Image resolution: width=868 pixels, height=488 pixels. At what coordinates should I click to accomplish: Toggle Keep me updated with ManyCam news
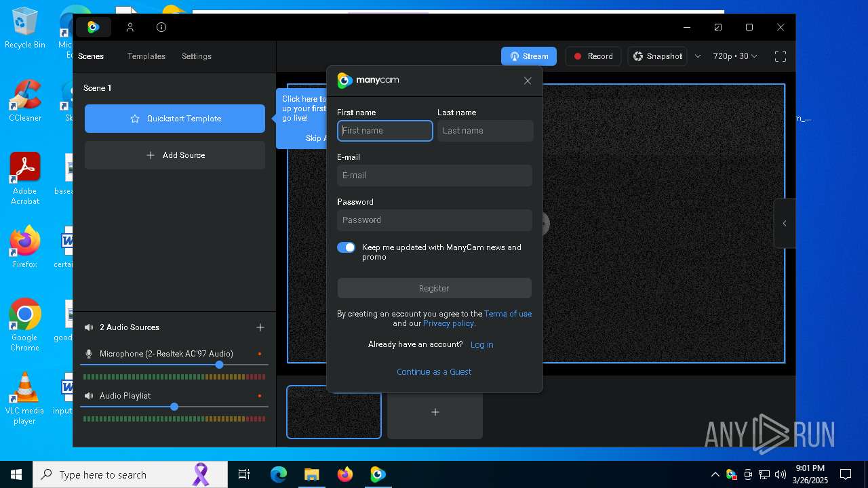[346, 247]
